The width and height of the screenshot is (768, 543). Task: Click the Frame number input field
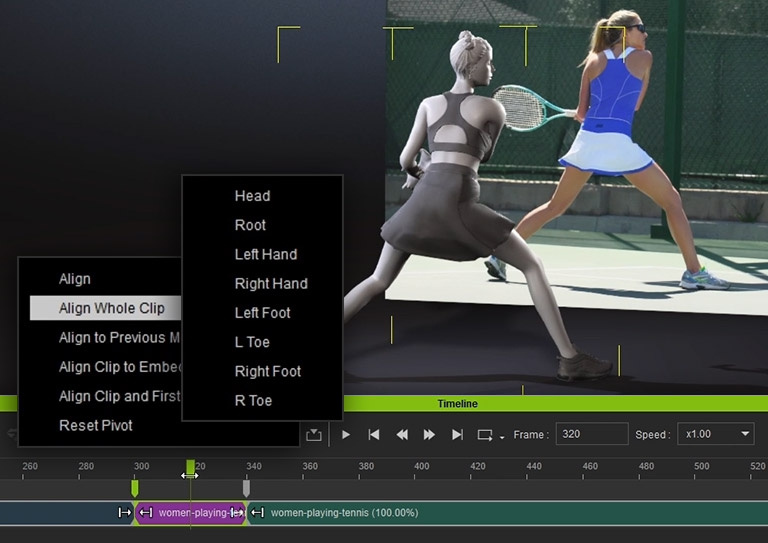pos(591,434)
